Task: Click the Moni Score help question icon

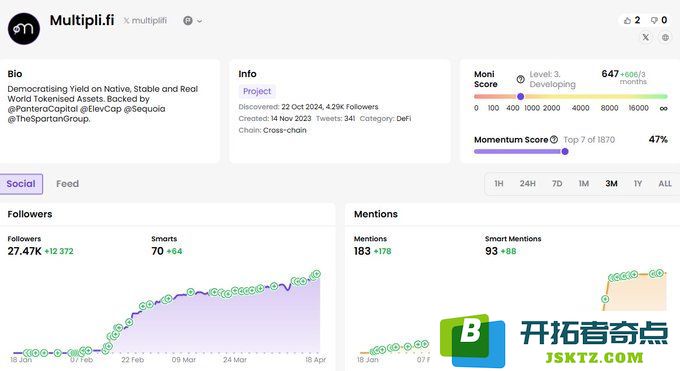Action: (x=520, y=79)
